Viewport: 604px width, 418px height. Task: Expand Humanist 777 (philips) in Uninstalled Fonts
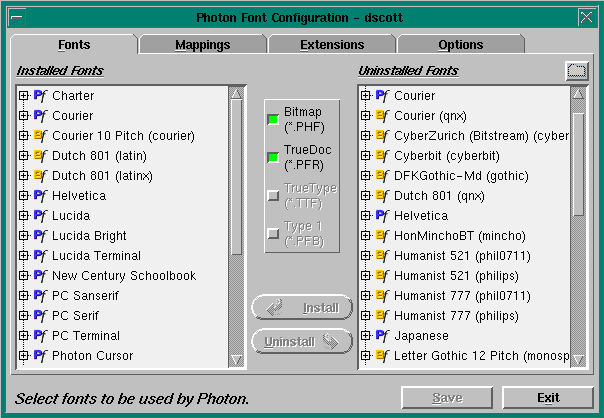(x=366, y=316)
